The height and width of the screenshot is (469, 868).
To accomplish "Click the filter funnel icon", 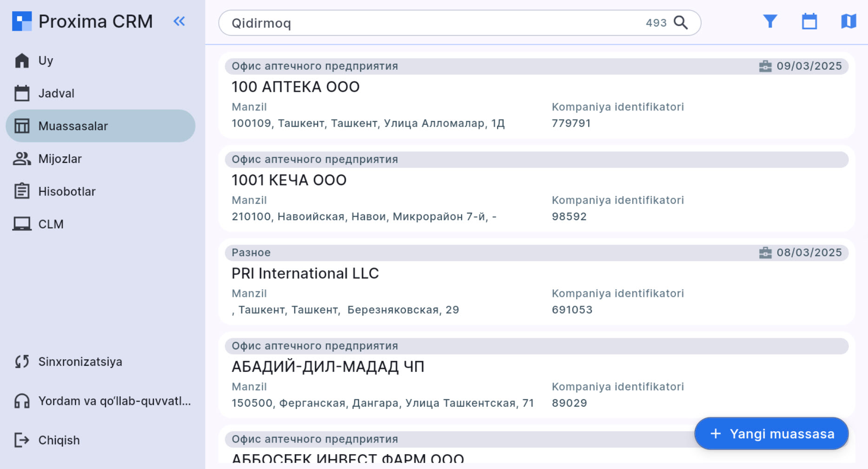I will (x=770, y=21).
